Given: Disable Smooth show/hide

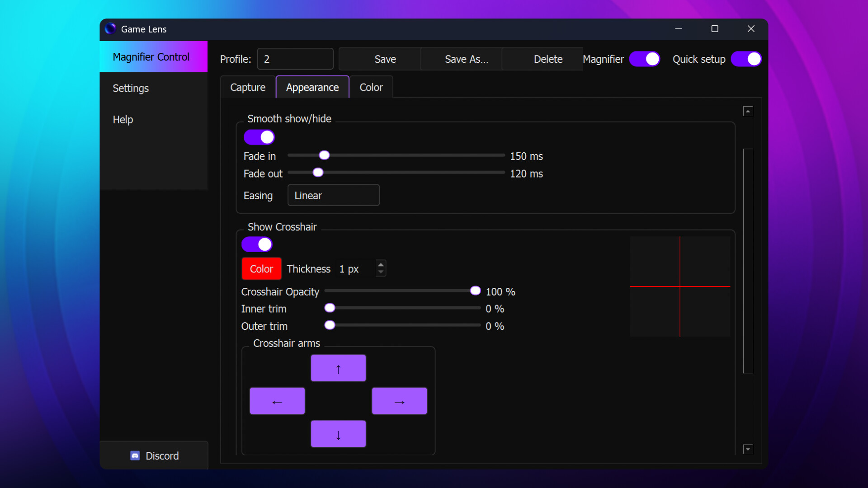Looking at the screenshot, I should tap(259, 136).
